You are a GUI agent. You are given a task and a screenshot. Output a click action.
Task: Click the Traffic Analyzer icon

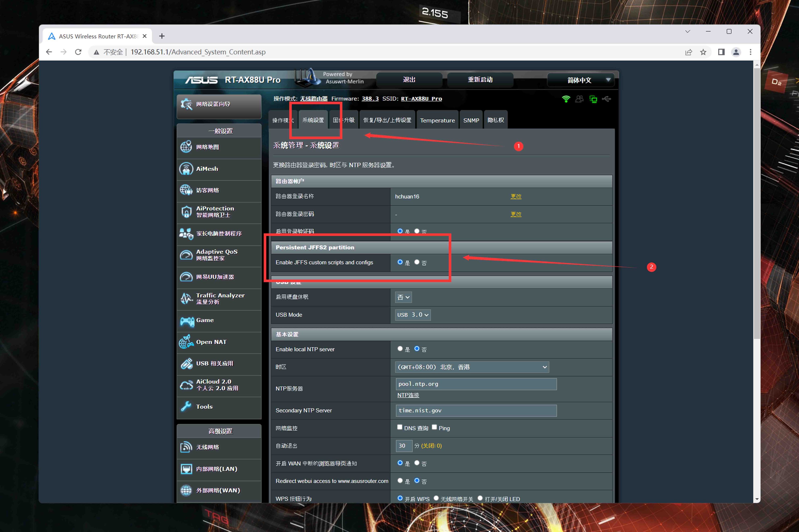point(186,299)
